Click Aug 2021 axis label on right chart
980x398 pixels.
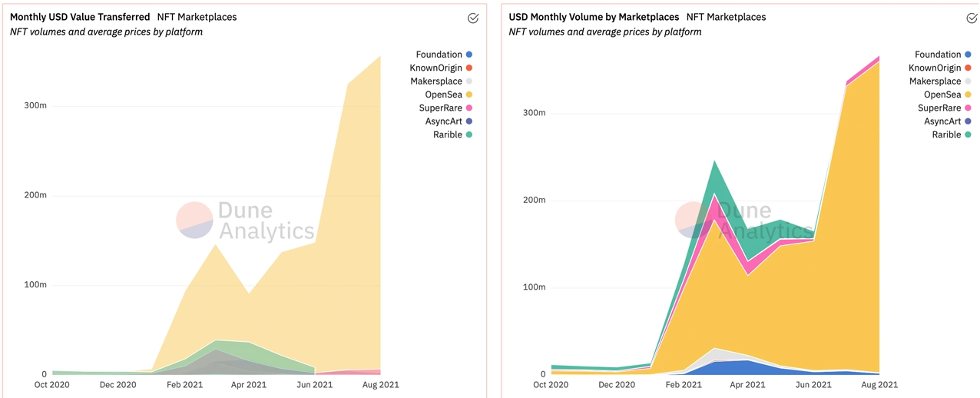(879, 384)
